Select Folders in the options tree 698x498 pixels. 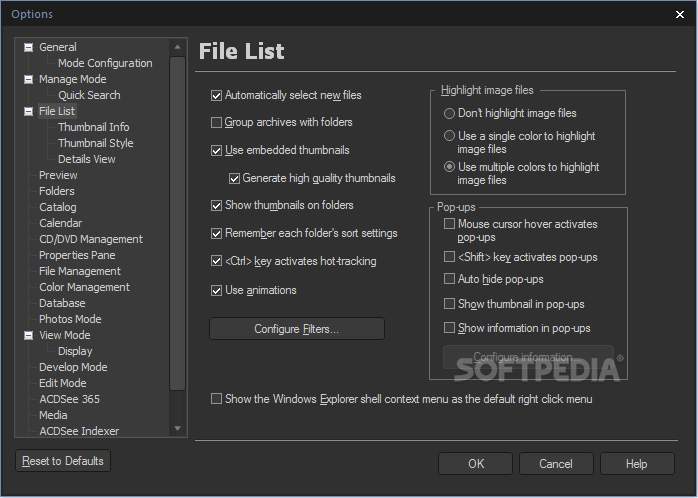57,191
